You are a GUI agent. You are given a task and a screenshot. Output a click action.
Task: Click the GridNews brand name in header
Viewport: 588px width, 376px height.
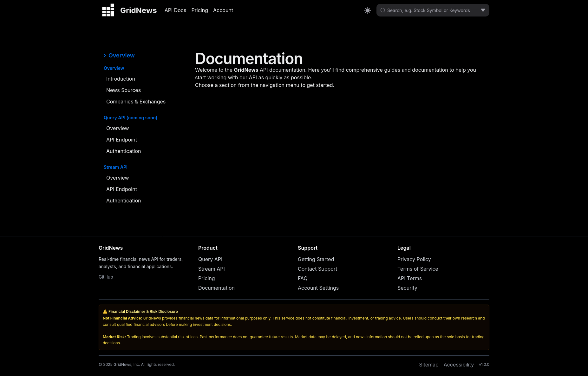pos(138,10)
